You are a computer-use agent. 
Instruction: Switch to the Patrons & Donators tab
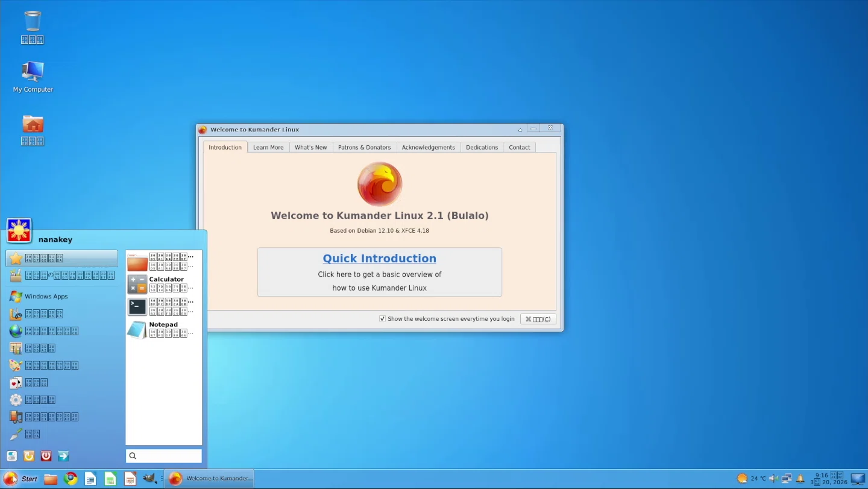point(364,147)
